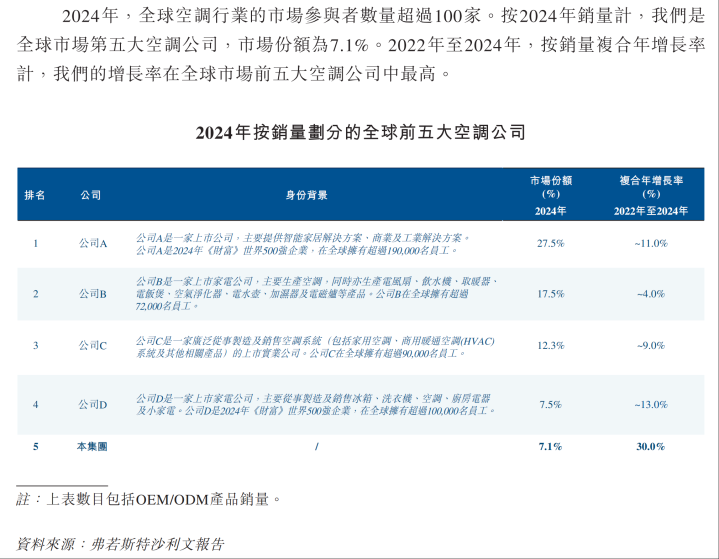
Task: Select the '排名' column header
Action: point(35,195)
